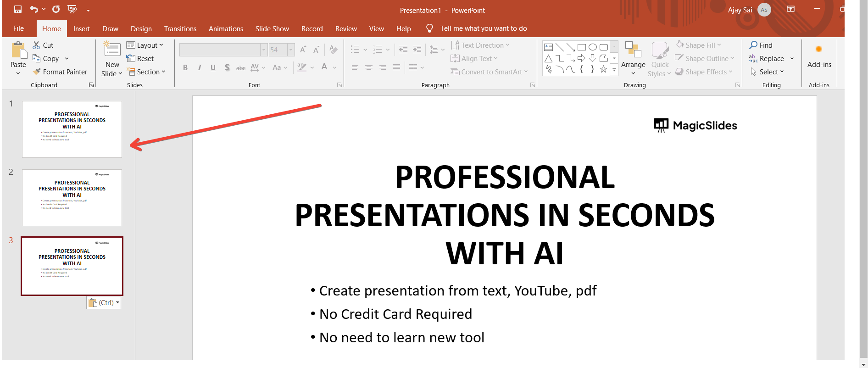
Task: Toggle Underline formatting
Action: [x=213, y=68]
